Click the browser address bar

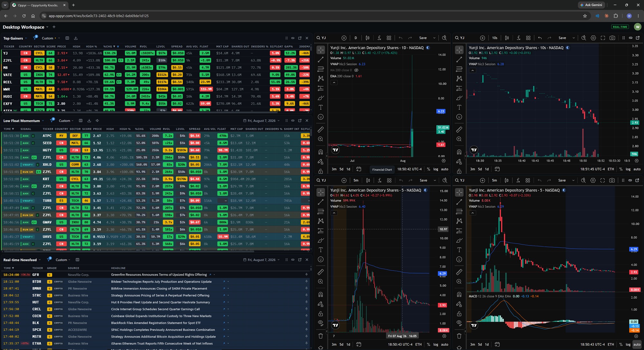click(312, 16)
